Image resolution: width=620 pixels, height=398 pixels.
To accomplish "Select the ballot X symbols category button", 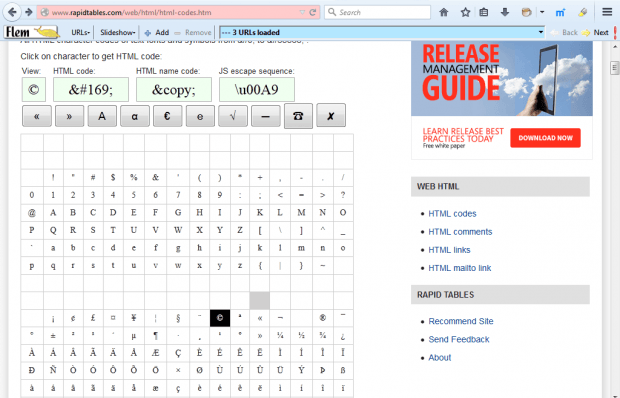I will click(331, 115).
